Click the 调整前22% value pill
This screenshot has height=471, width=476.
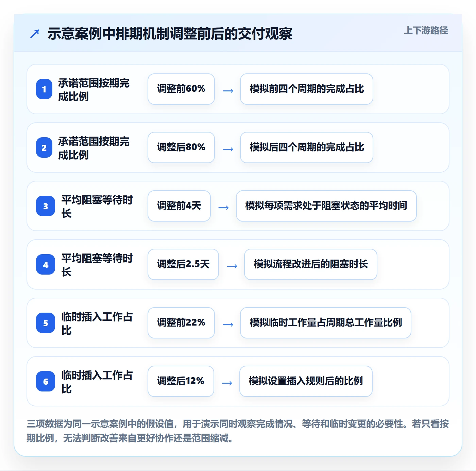click(x=181, y=323)
